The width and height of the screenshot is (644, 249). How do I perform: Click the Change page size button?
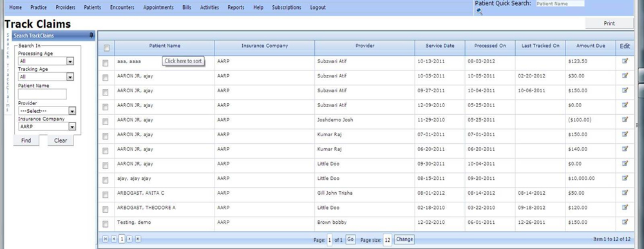coord(404,239)
